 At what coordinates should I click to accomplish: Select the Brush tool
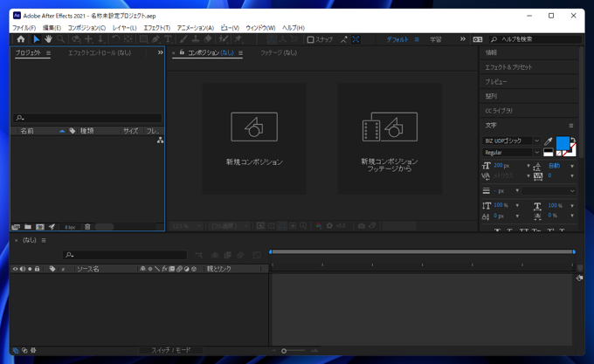183,39
